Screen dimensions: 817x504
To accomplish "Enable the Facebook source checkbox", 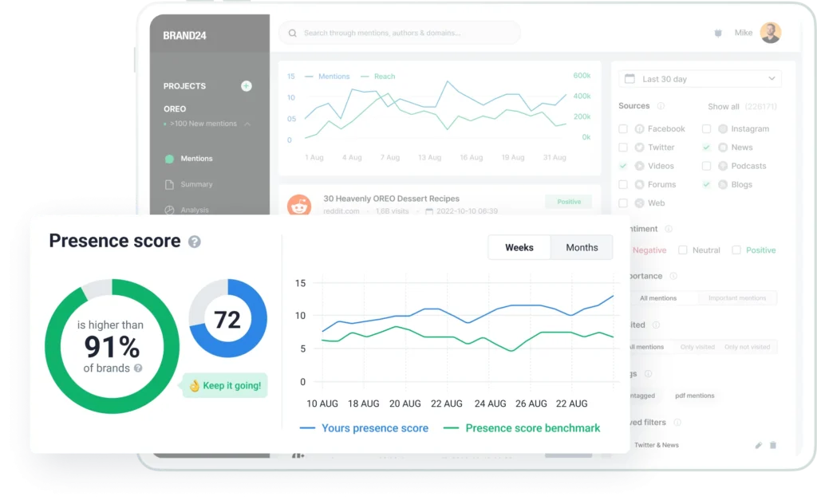I will pos(623,128).
